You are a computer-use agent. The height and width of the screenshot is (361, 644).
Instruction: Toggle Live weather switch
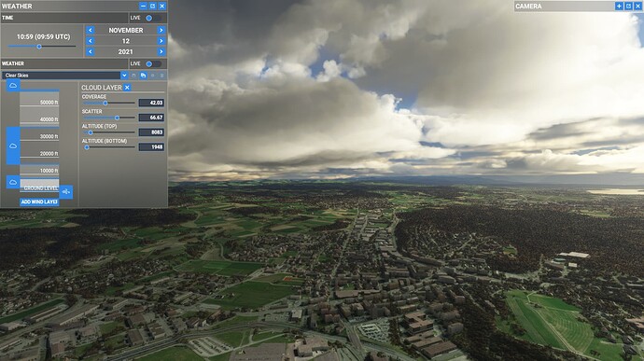coord(153,63)
